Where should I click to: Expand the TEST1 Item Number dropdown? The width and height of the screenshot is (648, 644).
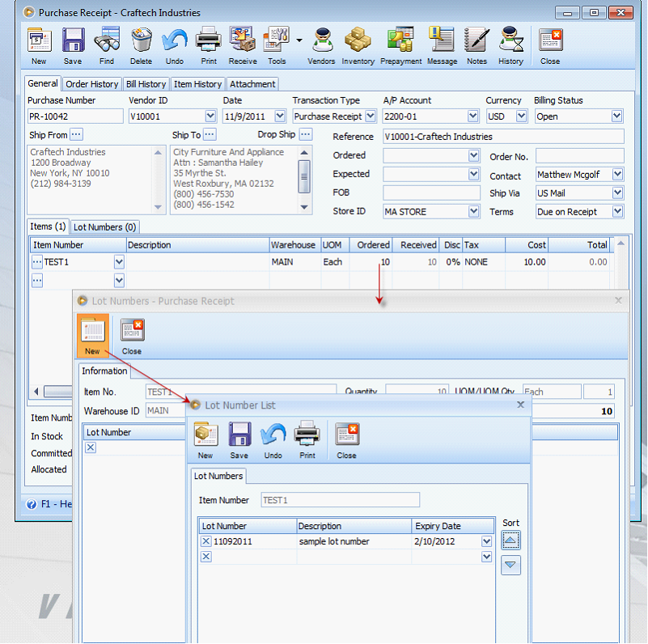119,261
